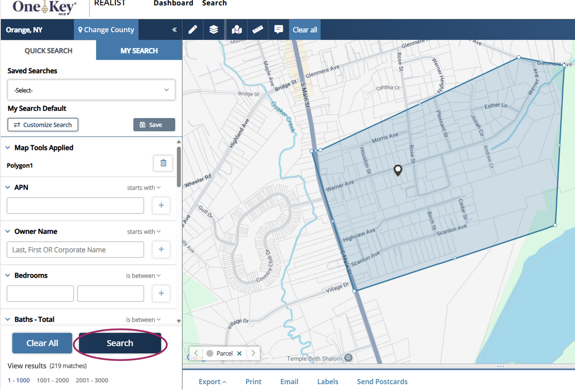The width and height of the screenshot is (575, 392).
Task: Collapse the APN section
Action: coord(8,187)
